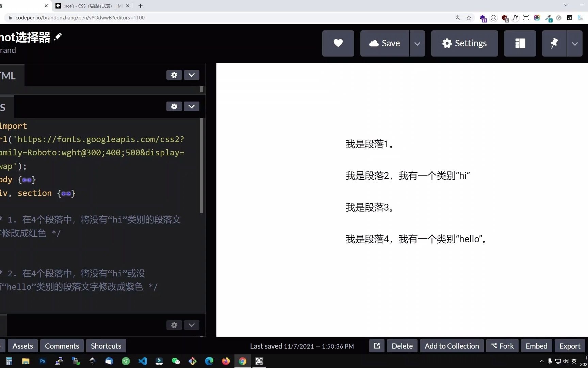The width and height of the screenshot is (588, 368).
Task: Open CodePen editor layout switcher
Action: [520, 43]
